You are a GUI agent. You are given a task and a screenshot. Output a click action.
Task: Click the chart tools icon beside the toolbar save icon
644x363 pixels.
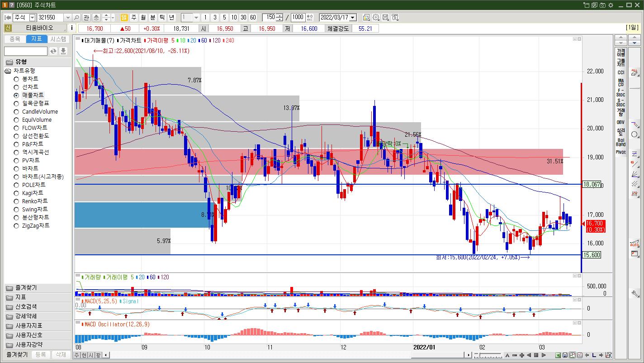coord(395,18)
